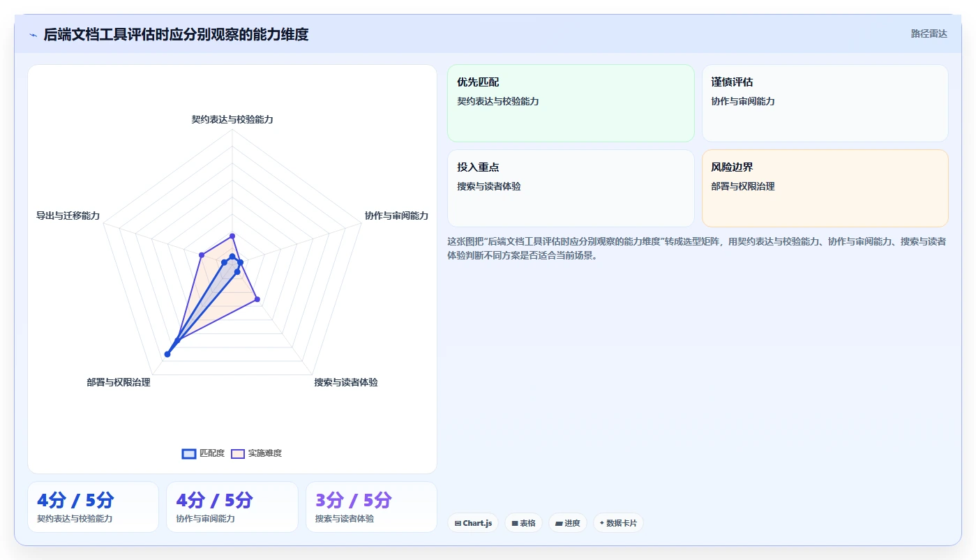Click the 3分 / 5分 score for 搜索与读者体验

click(354, 500)
